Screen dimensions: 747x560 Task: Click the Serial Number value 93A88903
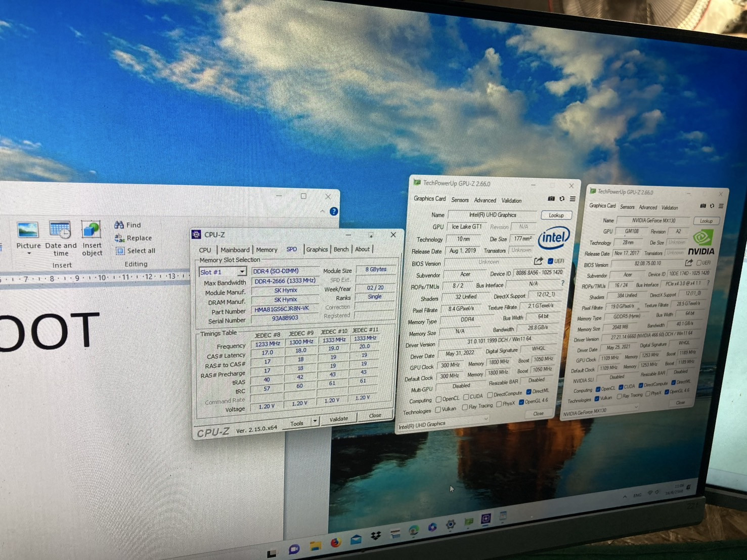point(285,318)
